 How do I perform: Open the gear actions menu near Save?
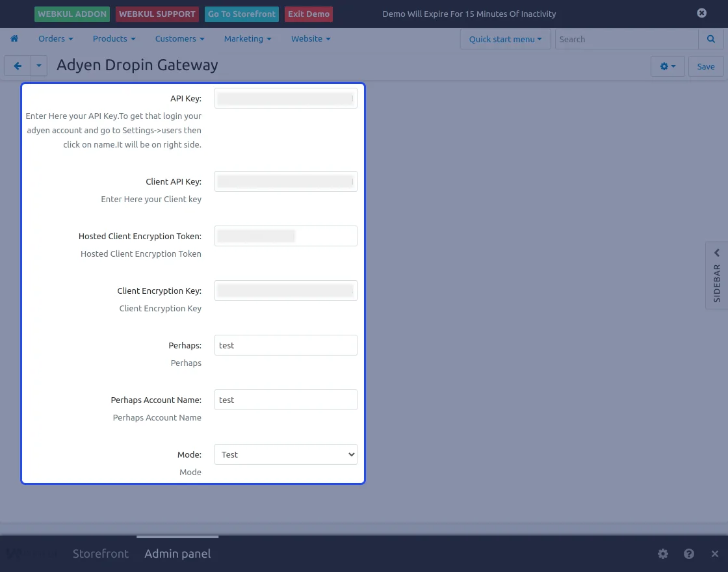[668, 66]
